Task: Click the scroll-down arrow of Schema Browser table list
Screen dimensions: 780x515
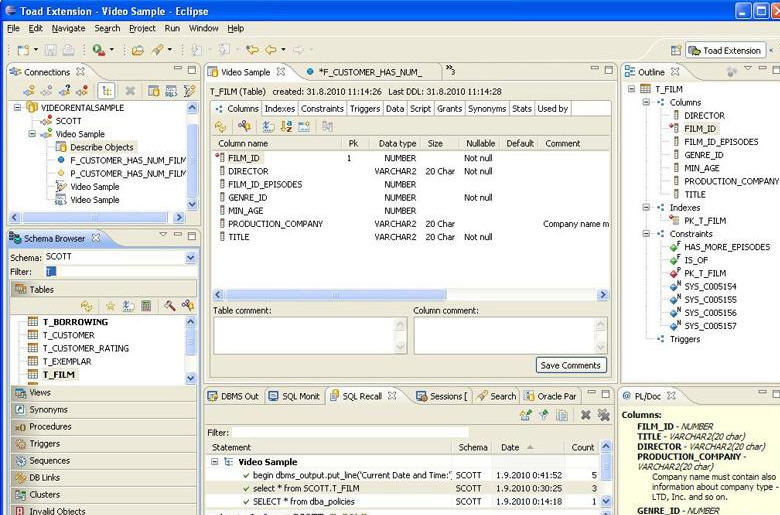Action: [x=191, y=378]
